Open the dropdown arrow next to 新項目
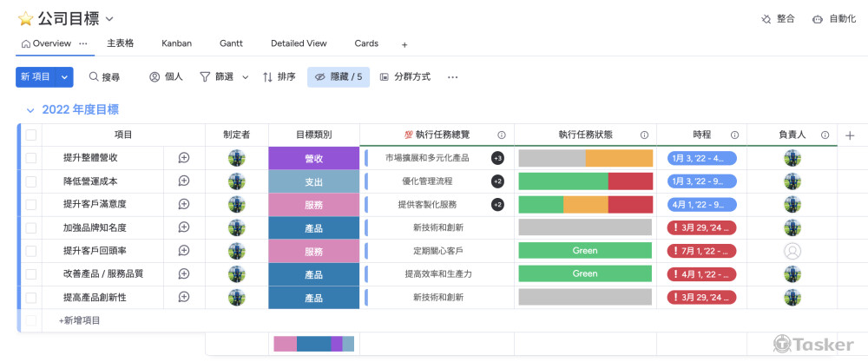Screen dimensions: 868x362 (65, 77)
